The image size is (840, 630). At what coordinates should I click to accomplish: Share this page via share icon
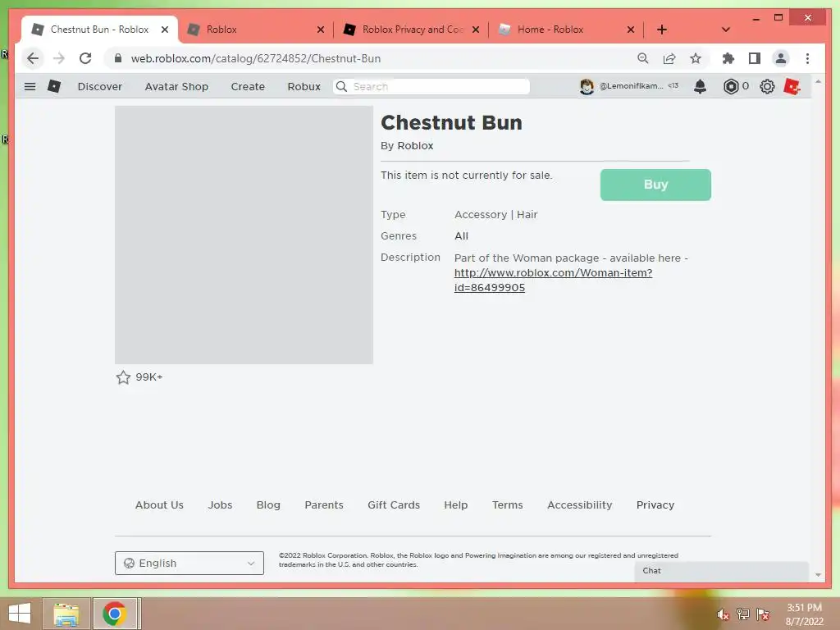click(x=669, y=58)
